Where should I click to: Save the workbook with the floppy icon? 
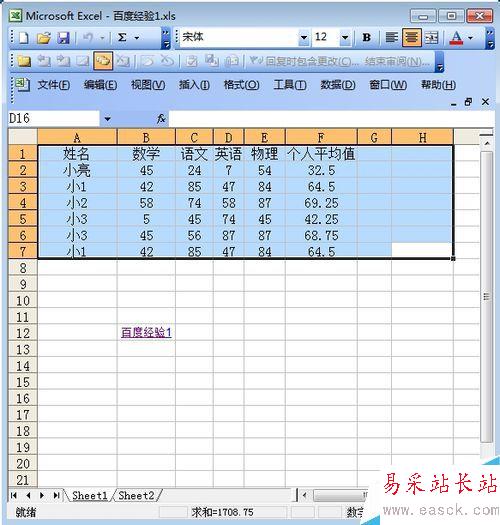click(64, 38)
